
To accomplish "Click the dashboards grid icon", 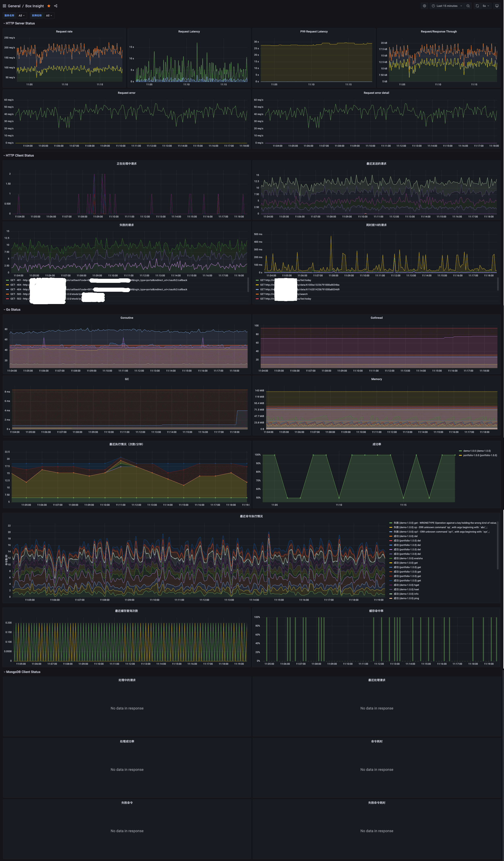I will (4, 6).
